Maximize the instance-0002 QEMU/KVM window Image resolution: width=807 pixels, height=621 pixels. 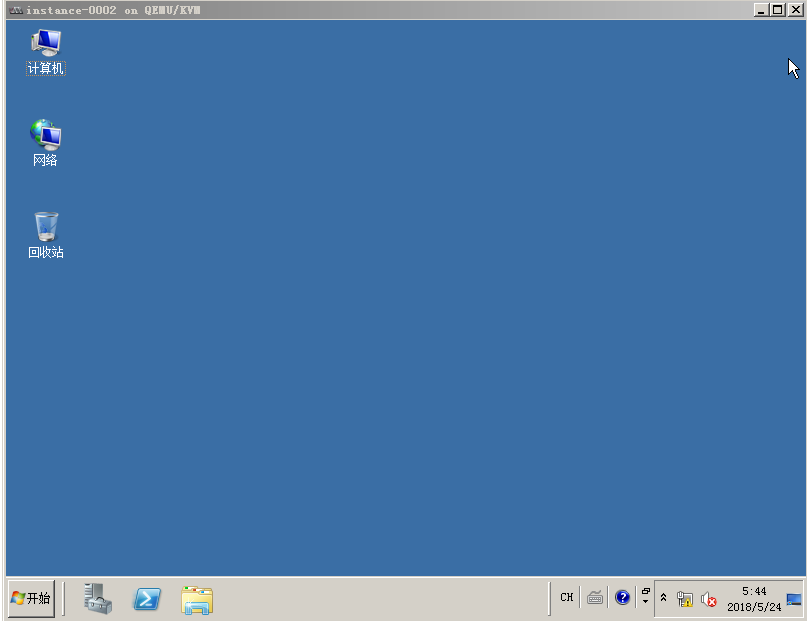(x=778, y=10)
